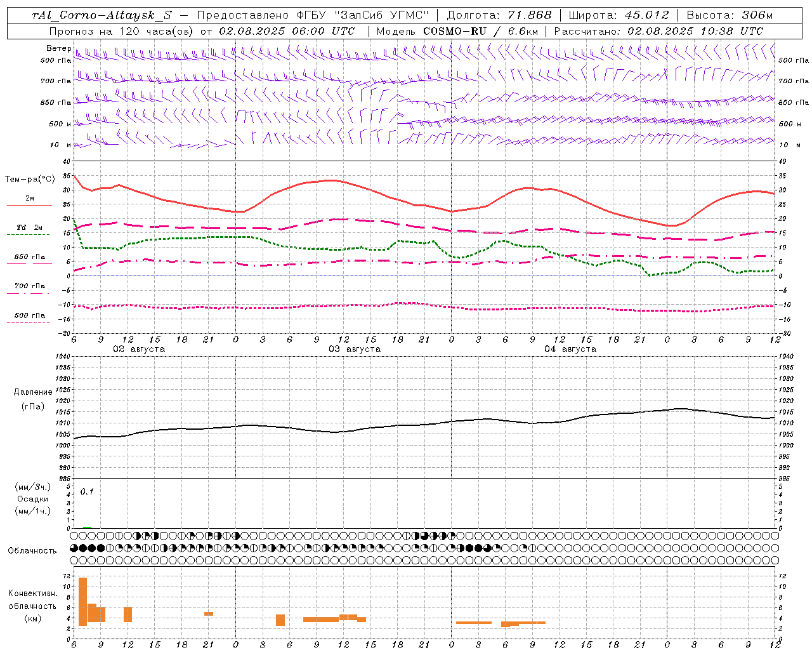Click the 0.1 precipitation amount value
The height and width of the screenshot is (650, 812).
(87, 492)
